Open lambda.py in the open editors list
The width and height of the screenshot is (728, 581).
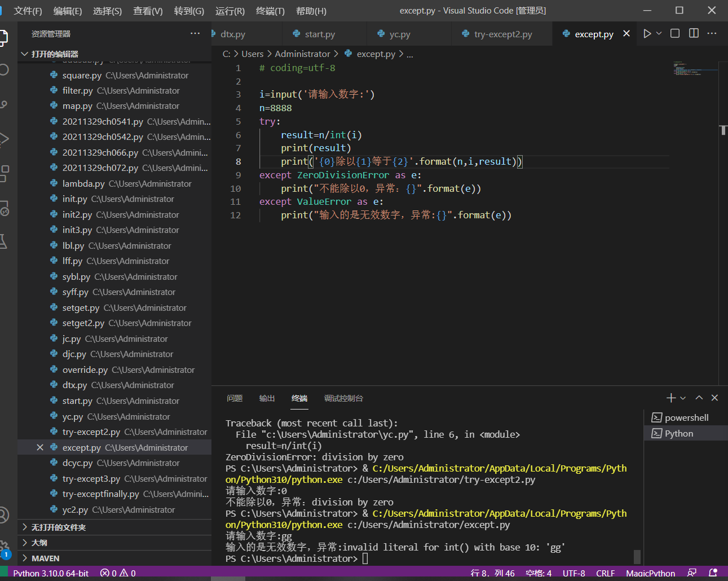(83, 184)
